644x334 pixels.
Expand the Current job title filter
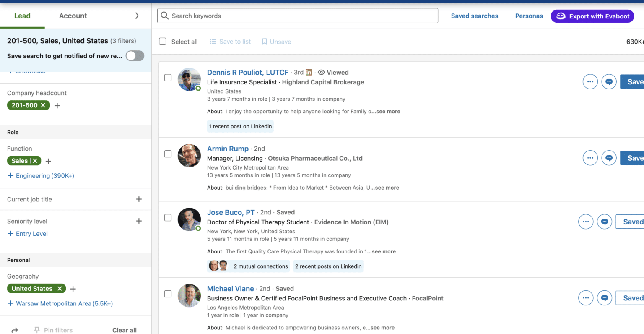[x=139, y=199]
